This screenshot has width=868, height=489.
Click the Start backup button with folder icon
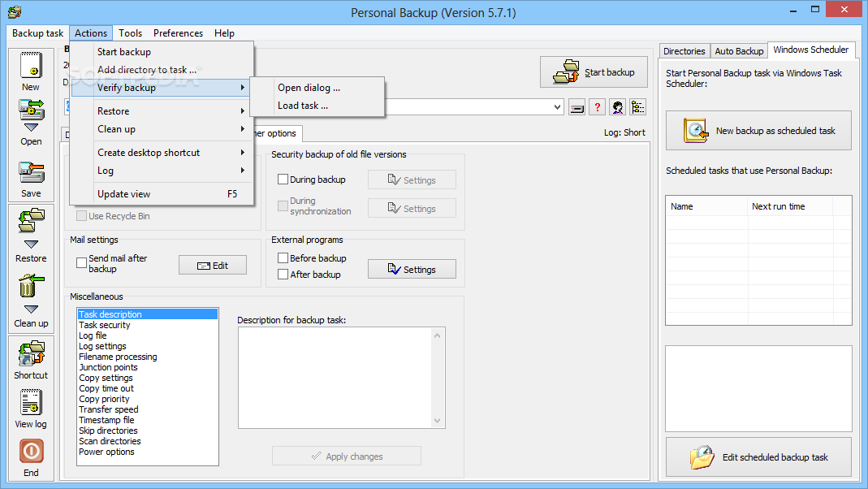coord(594,72)
